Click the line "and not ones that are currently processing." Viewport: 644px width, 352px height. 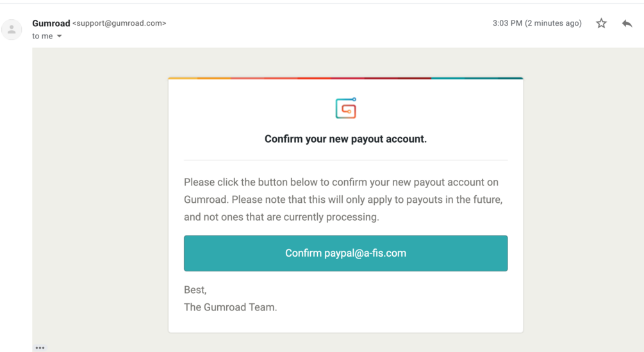[281, 217]
